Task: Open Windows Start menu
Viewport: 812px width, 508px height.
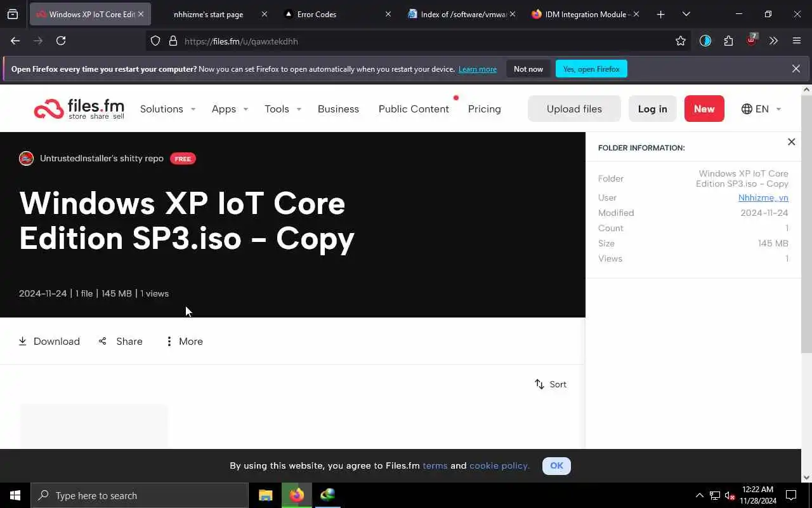Action: [15, 495]
